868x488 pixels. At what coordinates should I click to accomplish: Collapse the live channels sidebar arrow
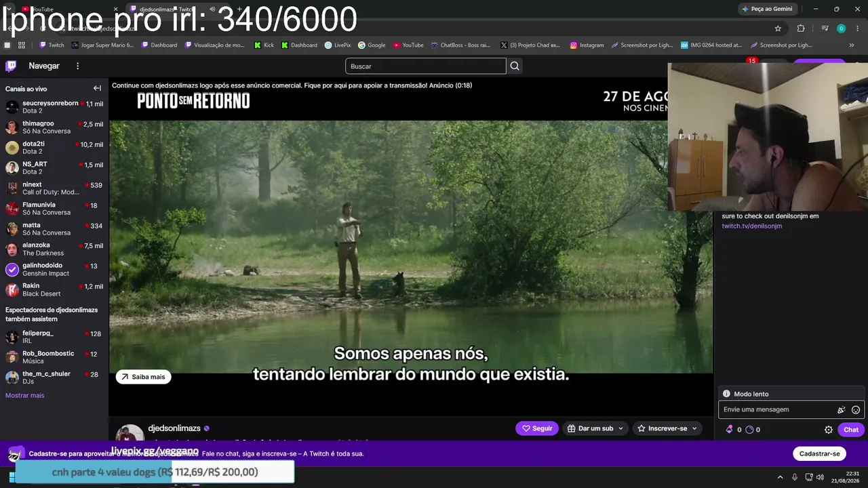pyautogui.click(x=97, y=89)
